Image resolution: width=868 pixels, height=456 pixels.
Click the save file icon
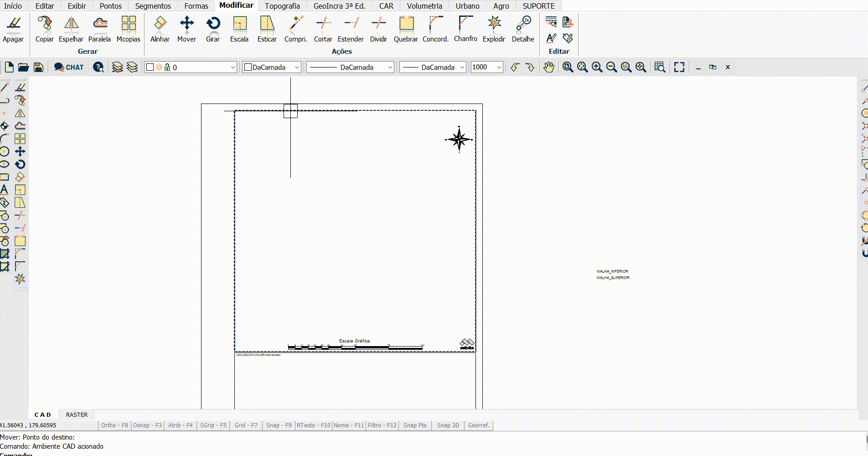[x=39, y=67]
